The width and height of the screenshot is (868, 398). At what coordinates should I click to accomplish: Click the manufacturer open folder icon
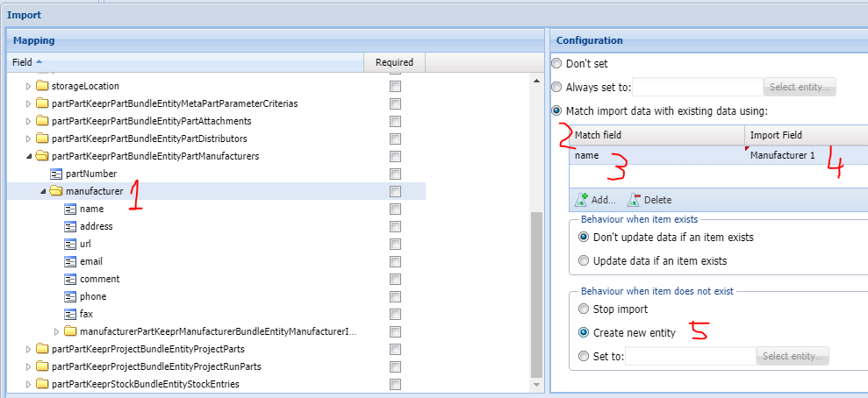tap(56, 191)
